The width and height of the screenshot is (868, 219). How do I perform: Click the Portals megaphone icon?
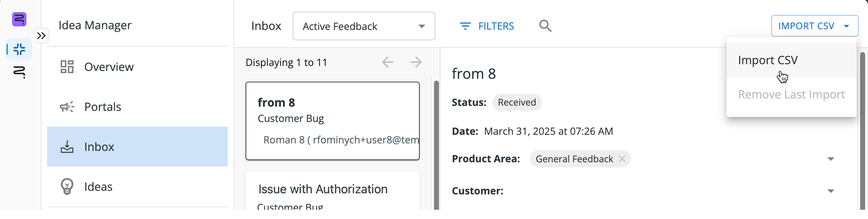click(67, 107)
